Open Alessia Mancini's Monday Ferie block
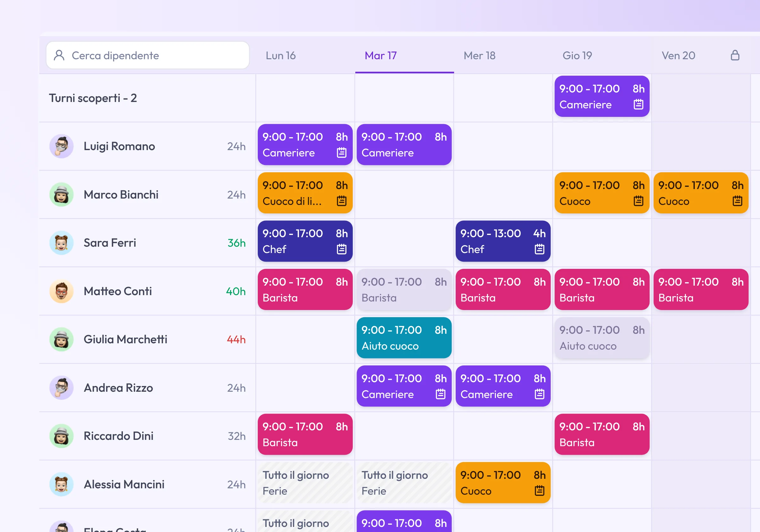The height and width of the screenshot is (532, 760). (305, 483)
